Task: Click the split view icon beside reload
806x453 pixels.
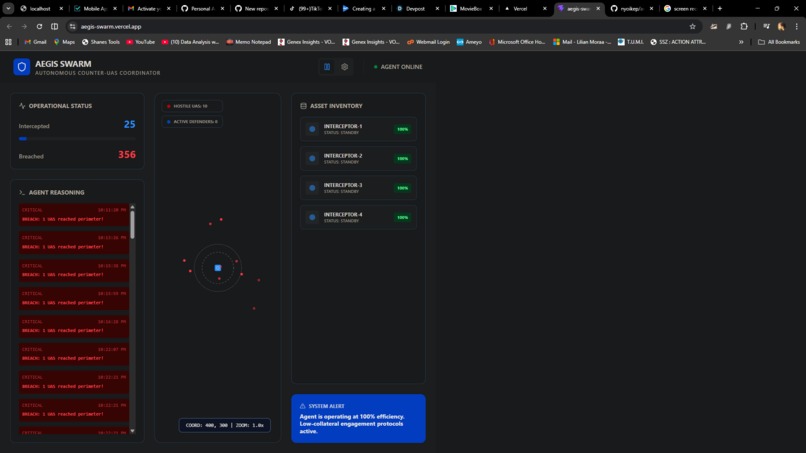Action: tap(54, 26)
